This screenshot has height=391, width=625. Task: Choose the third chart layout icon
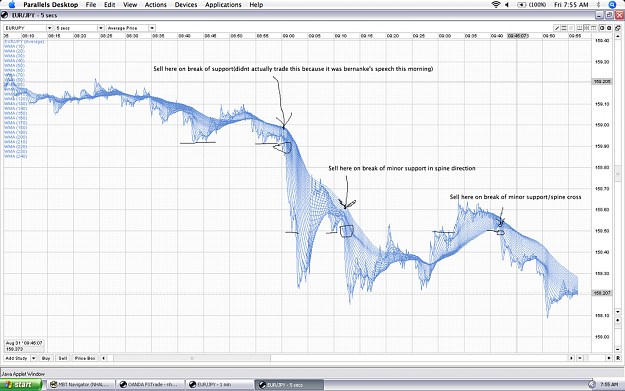coord(594,28)
